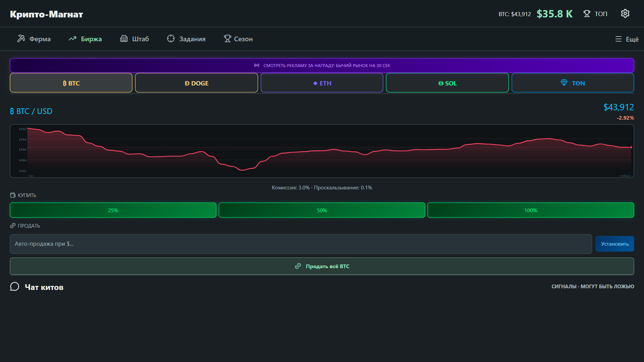Image resolution: width=644 pixels, height=362 pixels.
Task: Go to the Ферма section
Action: (34, 39)
